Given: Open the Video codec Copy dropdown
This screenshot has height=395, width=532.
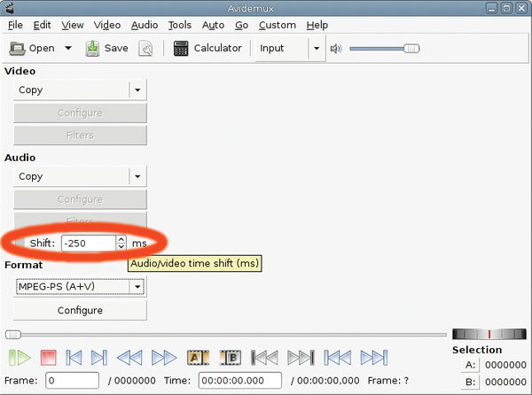Looking at the screenshot, I should pyautogui.click(x=80, y=89).
